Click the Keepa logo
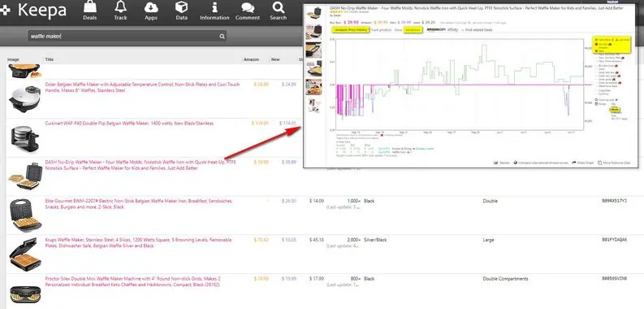 coord(33,10)
